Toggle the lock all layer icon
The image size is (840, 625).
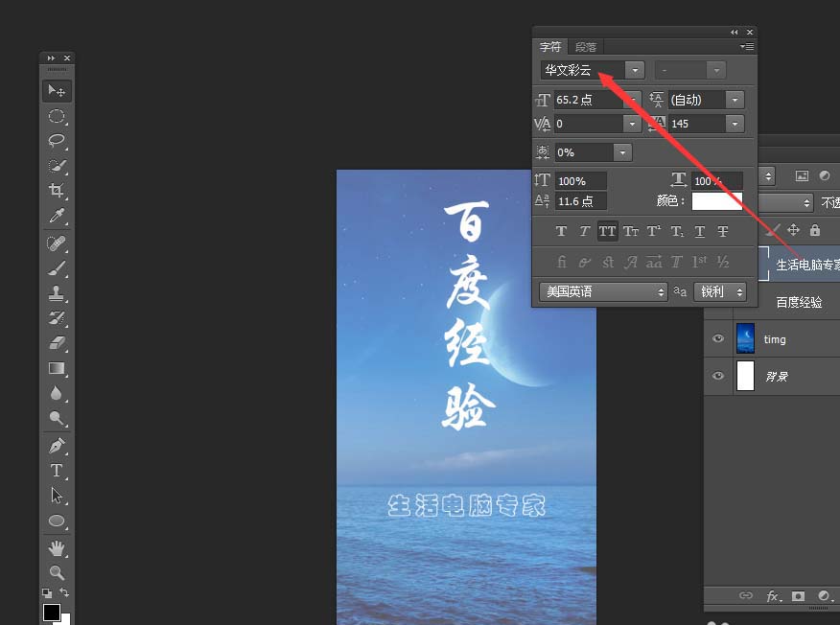(x=815, y=230)
